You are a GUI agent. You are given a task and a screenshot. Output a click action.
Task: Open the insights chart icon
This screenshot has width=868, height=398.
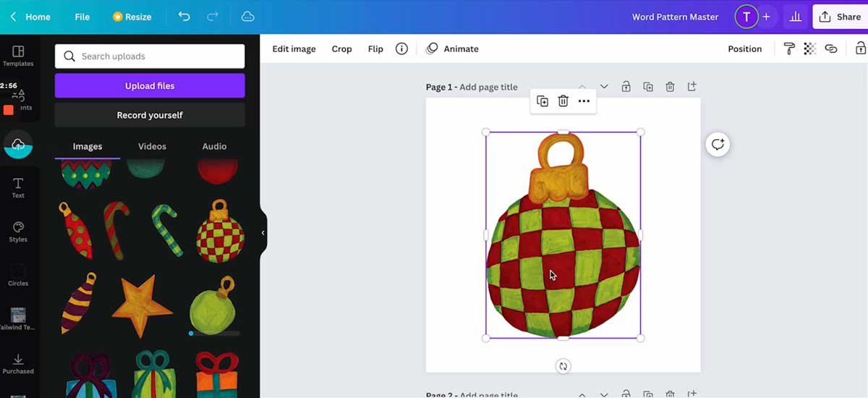tap(795, 17)
